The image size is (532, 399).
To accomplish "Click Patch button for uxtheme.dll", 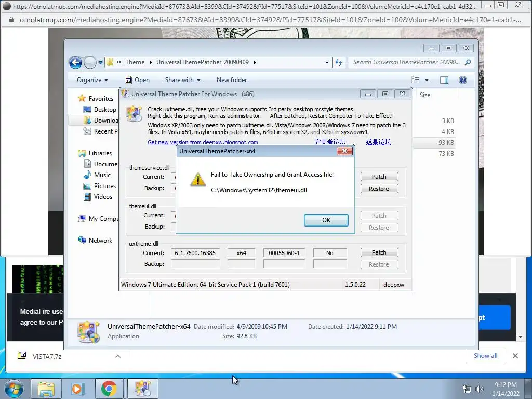I will (379, 252).
